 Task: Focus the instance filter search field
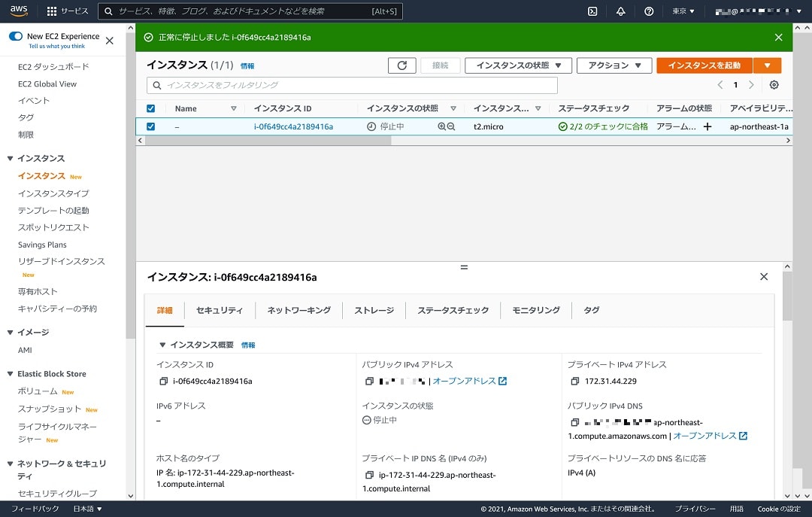(352, 85)
